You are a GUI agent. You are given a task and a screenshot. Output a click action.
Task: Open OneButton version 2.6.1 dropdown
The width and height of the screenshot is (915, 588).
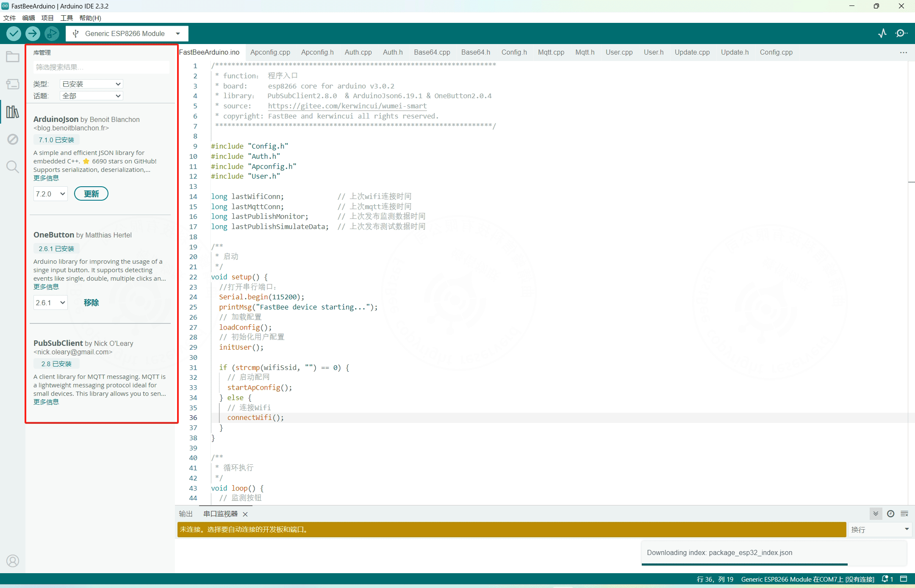pyautogui.click(x=50, y=303)
